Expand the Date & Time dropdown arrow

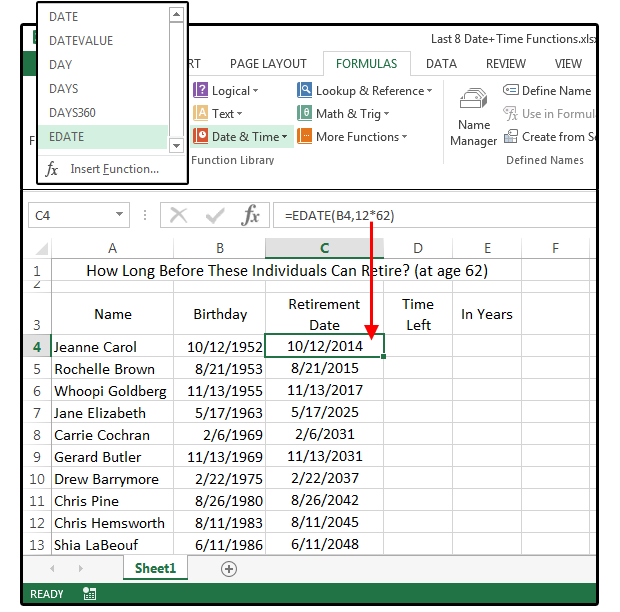[284, 137]
